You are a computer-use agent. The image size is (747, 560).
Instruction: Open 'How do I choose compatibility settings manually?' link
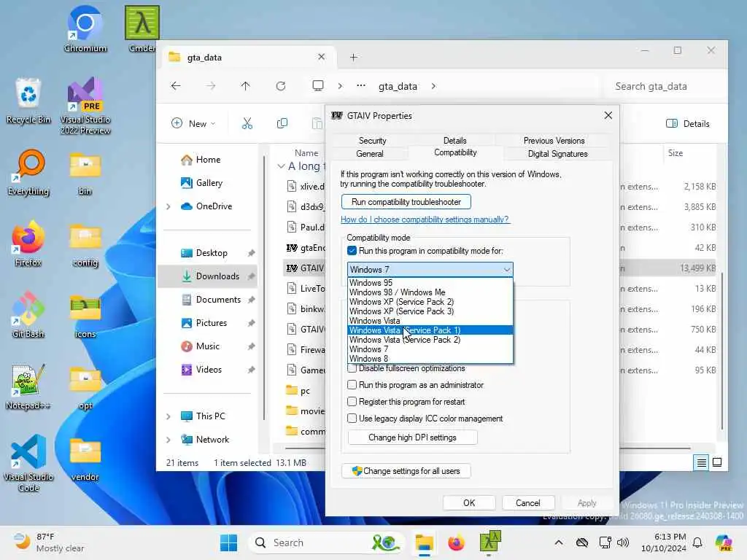pos(425,219)
